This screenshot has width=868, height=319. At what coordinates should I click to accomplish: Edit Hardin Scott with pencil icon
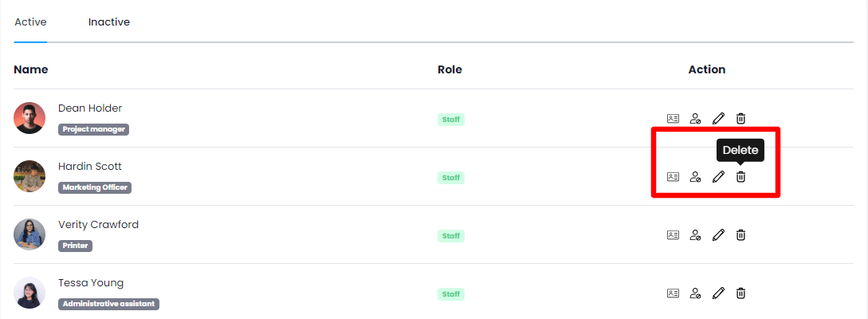coord(718,177)
